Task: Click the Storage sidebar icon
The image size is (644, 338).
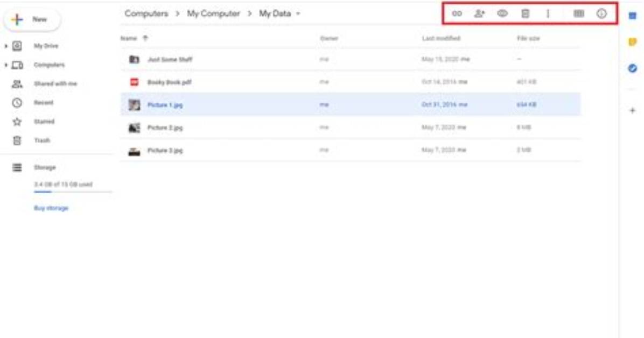Action: point(17,167)
